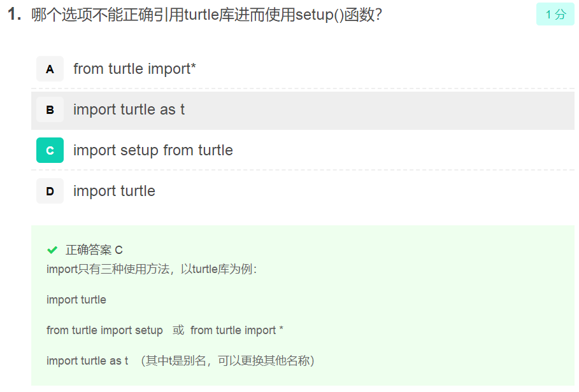Choose answer 'import turtle'
This screenshot has width=579, height=392.
point(114,191)
